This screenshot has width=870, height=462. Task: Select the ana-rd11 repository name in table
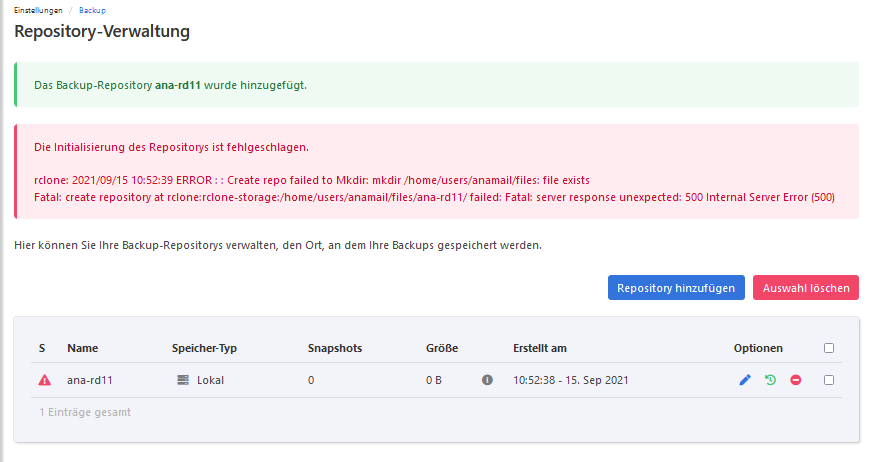pyautogui.click(x=88, y=380)
